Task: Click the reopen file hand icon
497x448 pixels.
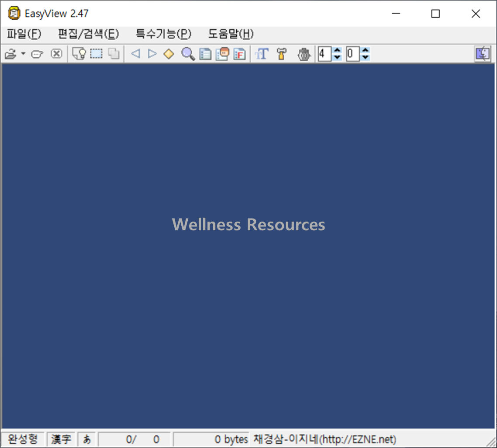Action: 37,54
